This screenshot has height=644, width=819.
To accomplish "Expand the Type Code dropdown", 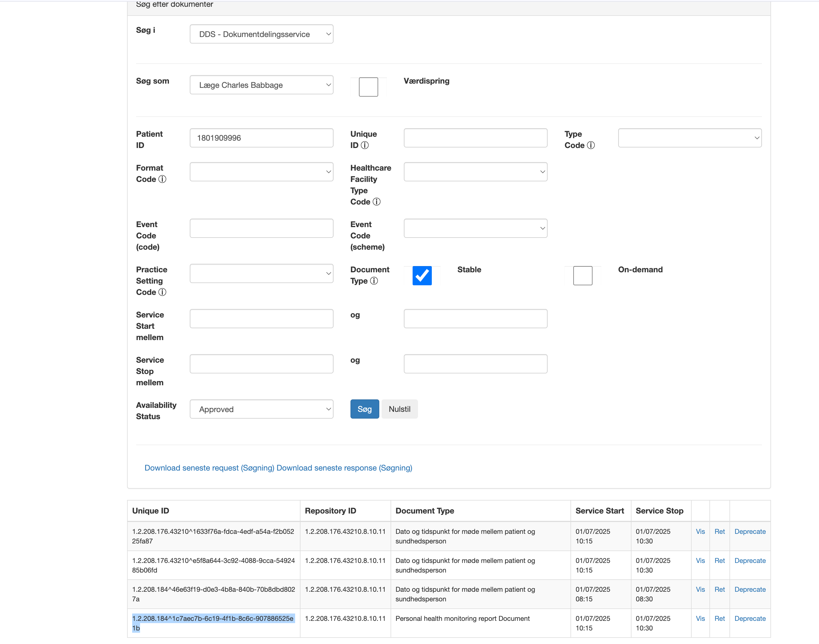I will pyautogui.click(x=689, y=138).
